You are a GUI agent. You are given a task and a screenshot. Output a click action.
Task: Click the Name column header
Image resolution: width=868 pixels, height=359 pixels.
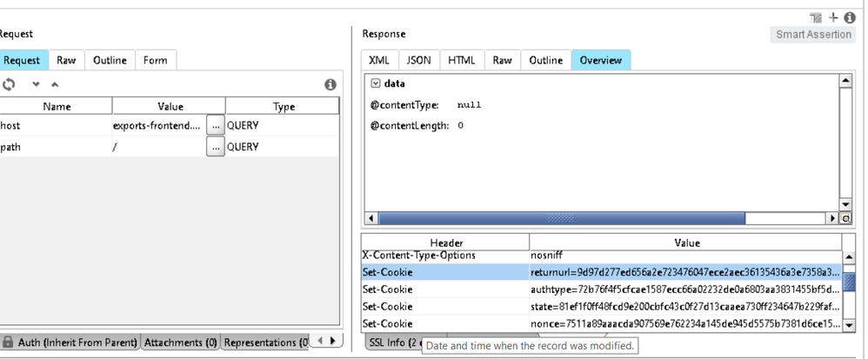pyautogui.click(x=57, y=106)
